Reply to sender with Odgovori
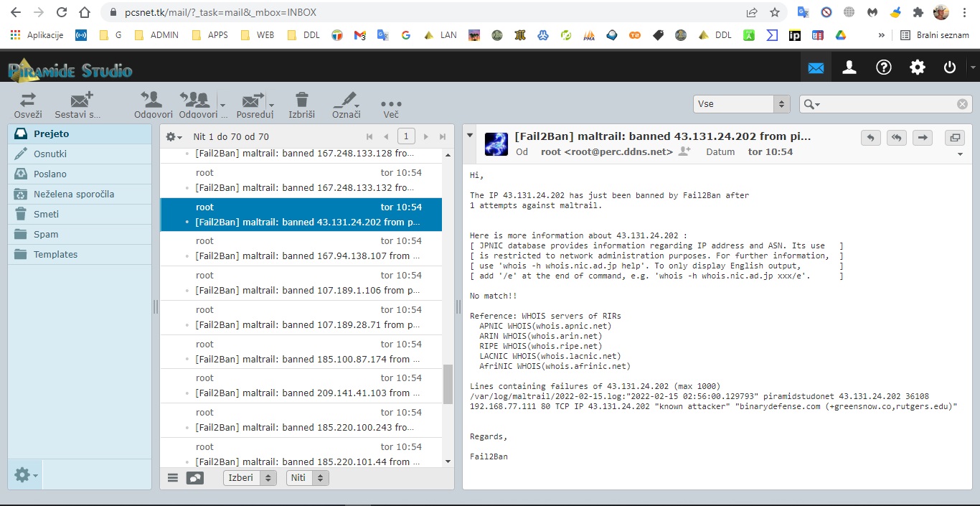 click(x=153, y=105)
